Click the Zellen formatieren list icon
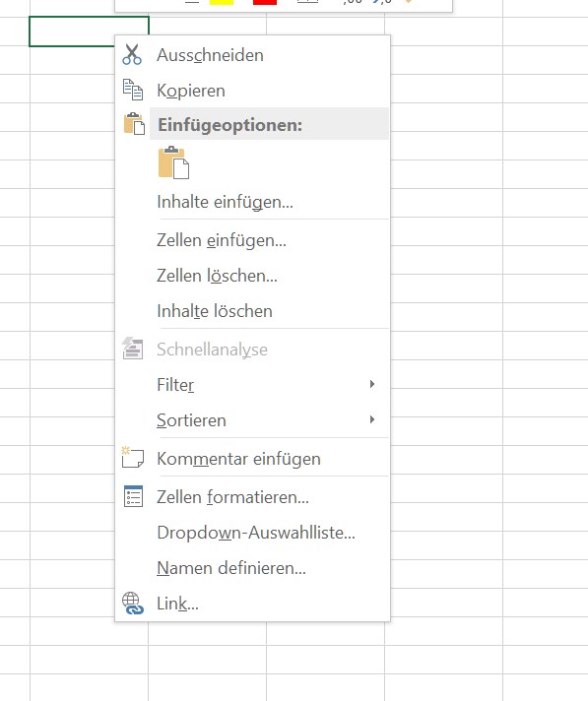588x701 pixels. 133,496
